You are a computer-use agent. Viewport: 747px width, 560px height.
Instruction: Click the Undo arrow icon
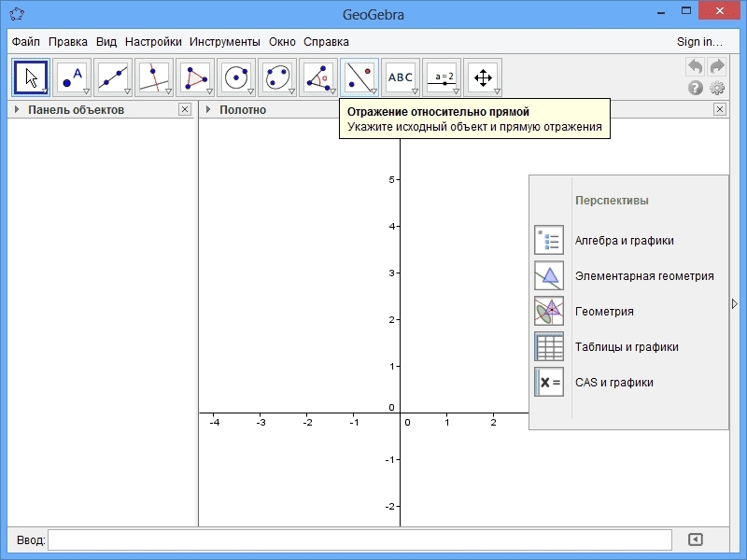(695, 66)
